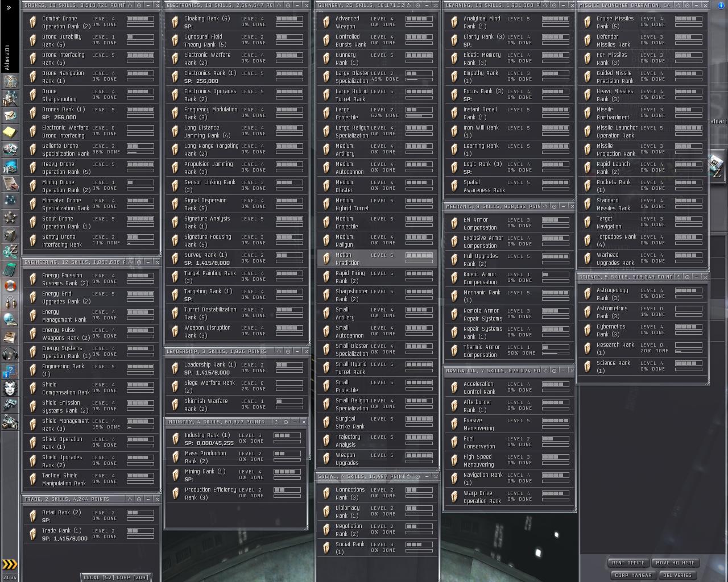Click the level indicator boxes for Negotiation
This screenshot has width=728, height=582.
419,526
